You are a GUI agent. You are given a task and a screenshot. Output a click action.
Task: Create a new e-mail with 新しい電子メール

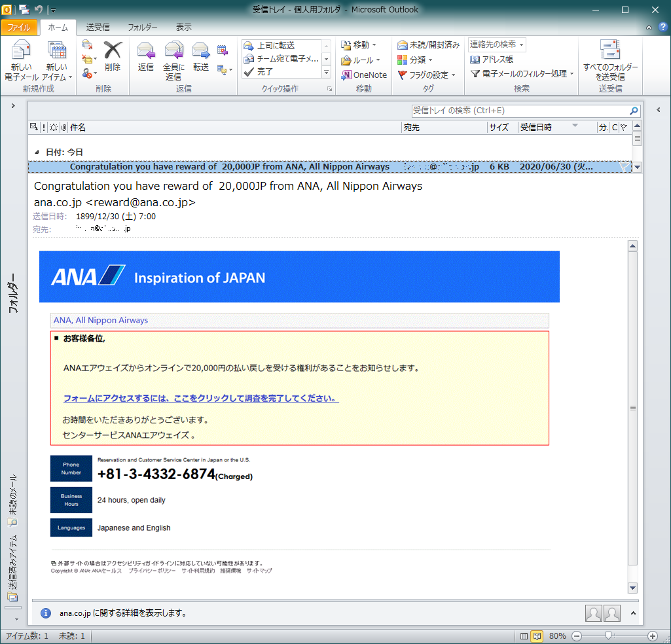(x=21, y=60)
